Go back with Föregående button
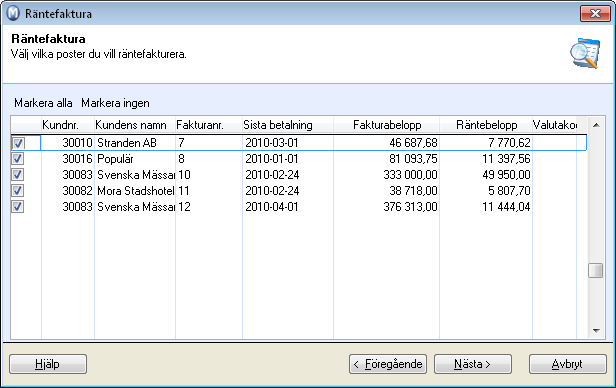Screen dimensions: 616x388 point(388,364)
